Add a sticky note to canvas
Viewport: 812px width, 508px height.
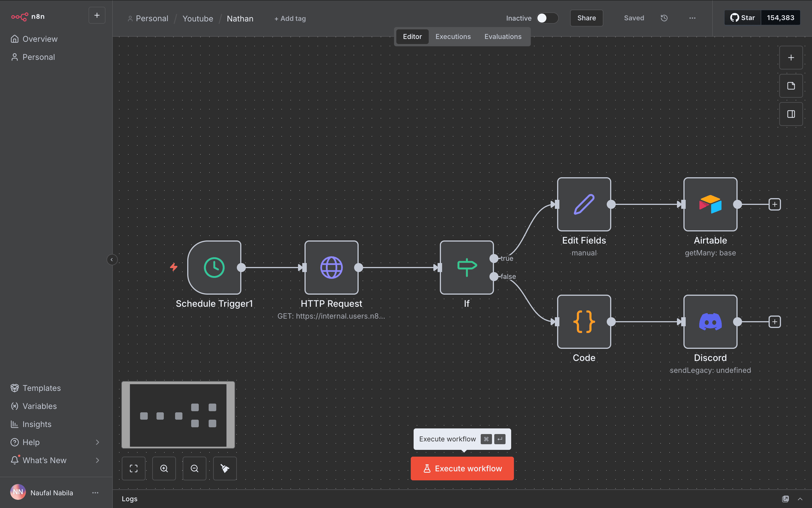tap(791, 86)
